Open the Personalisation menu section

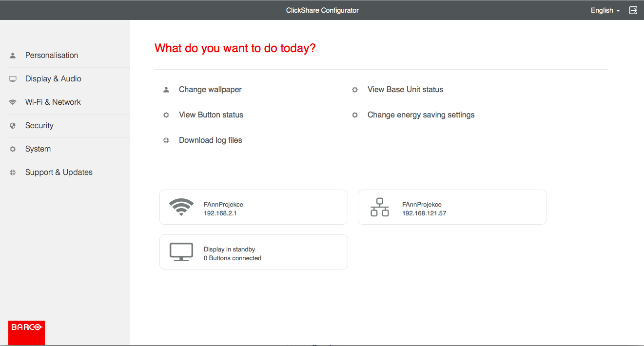tap(52, 56)
